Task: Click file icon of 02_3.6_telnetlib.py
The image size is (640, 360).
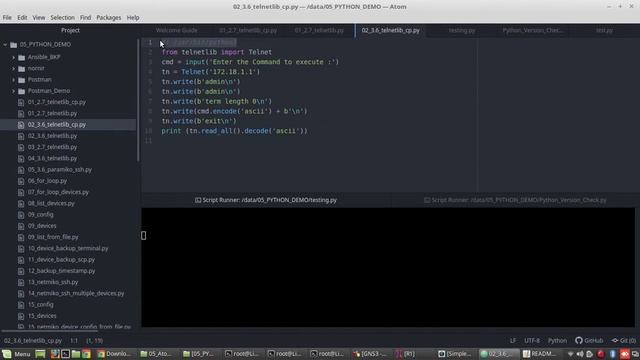Action: tap(21, 136)
